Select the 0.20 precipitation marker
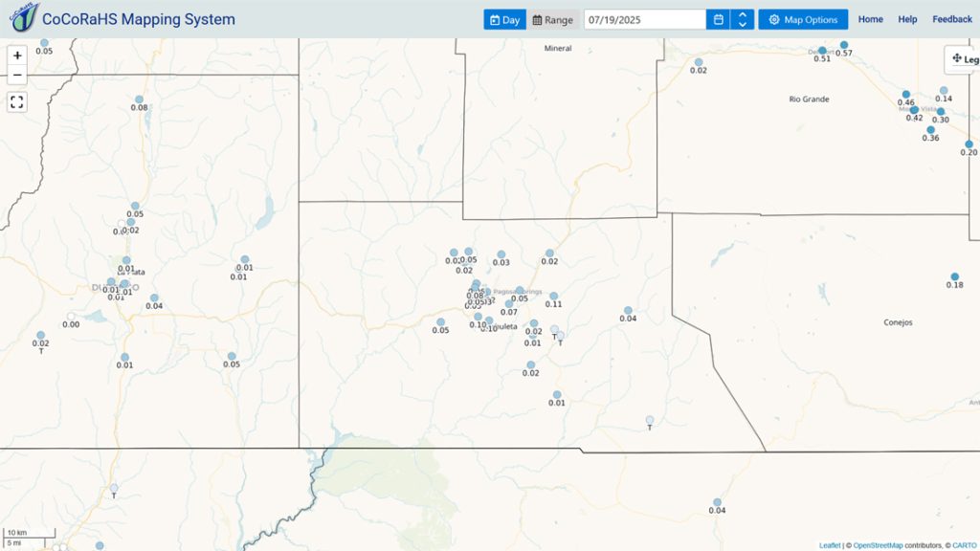The height and width of the screenshot is (551, 980). tap(969, 144)
